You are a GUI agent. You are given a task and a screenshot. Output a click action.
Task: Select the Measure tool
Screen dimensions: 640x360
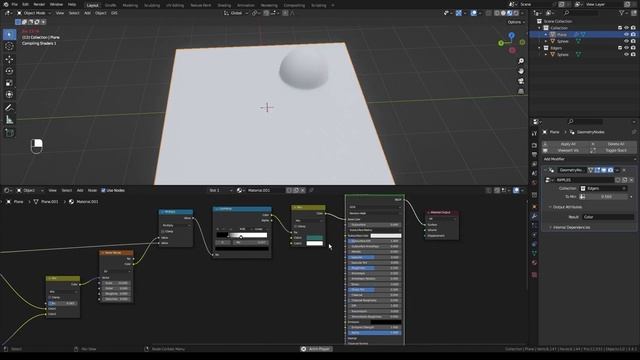pyautogui.click(x=9, y=120)
